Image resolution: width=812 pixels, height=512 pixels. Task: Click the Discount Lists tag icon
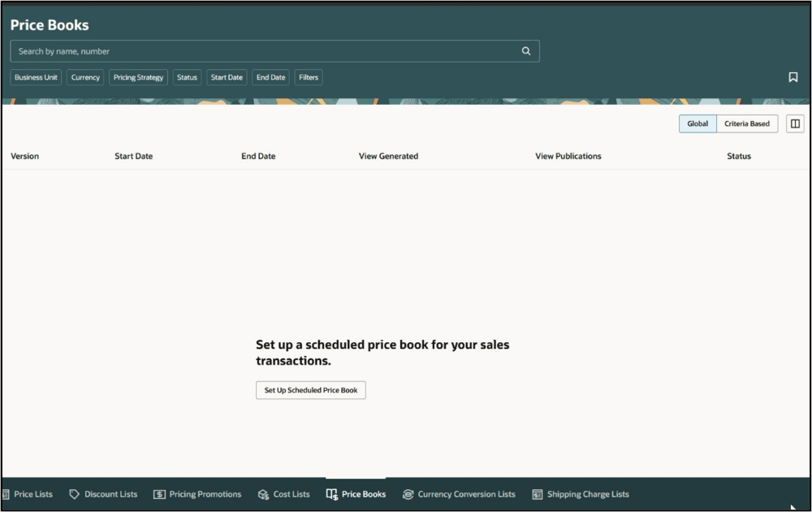(x=74, y=494)
